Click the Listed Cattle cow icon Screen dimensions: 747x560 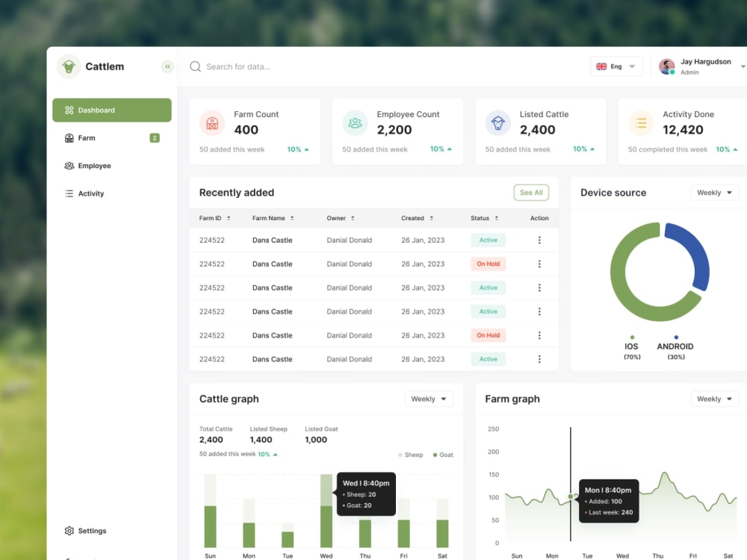498,123
